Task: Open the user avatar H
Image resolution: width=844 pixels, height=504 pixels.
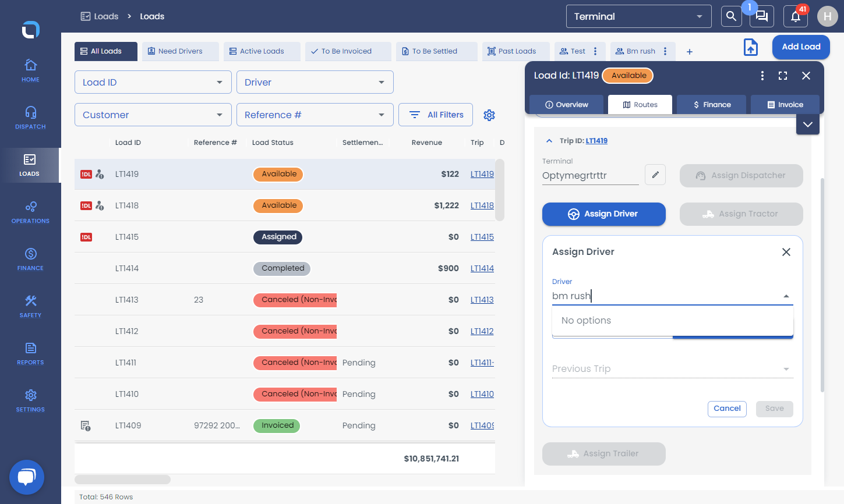Action: pos(828,16)
